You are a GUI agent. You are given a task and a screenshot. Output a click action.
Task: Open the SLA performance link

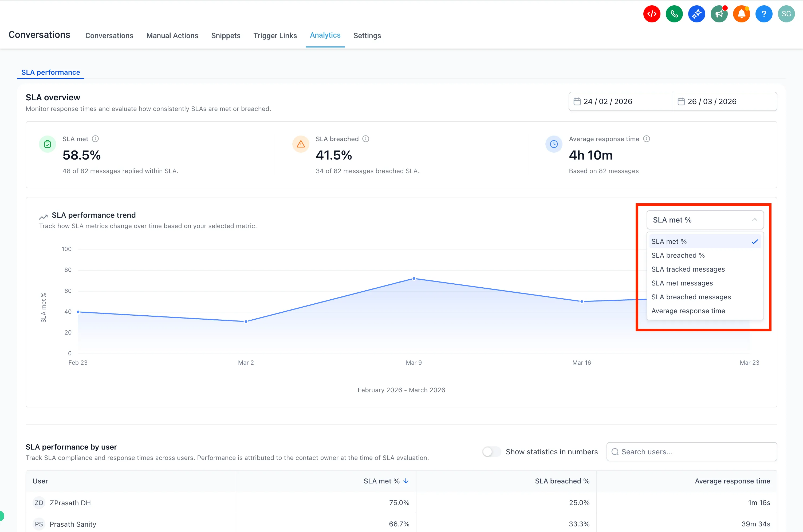pos(50,72)
